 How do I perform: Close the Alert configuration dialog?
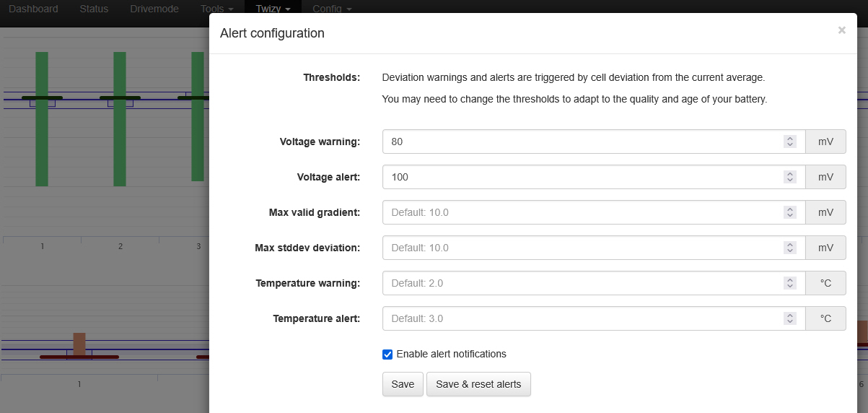(x=841, y=30)
